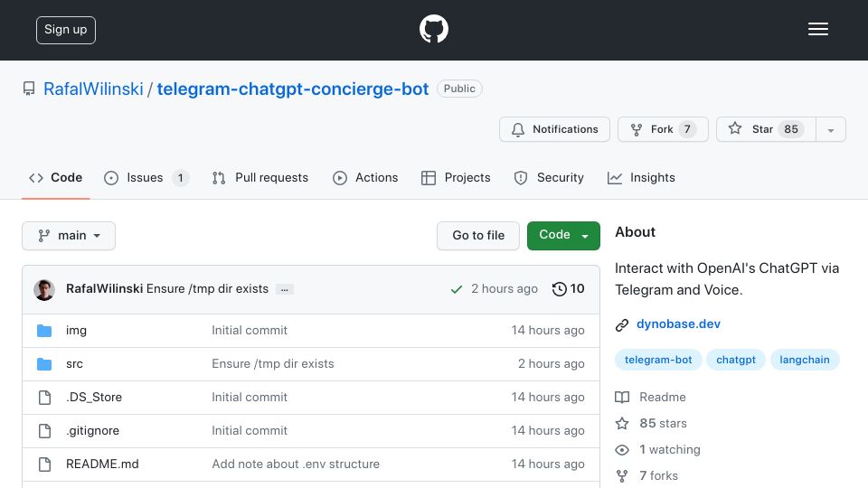Open commit history with clock icon

pos(568,289)
